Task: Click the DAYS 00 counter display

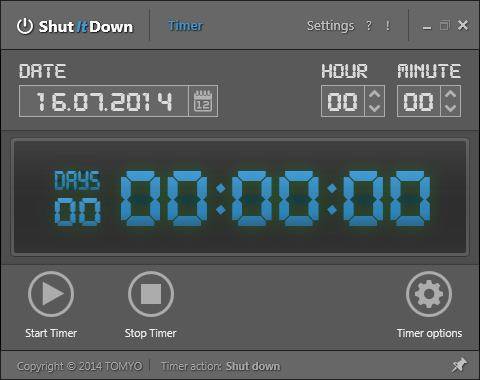Action: click(x=77, y=198)
